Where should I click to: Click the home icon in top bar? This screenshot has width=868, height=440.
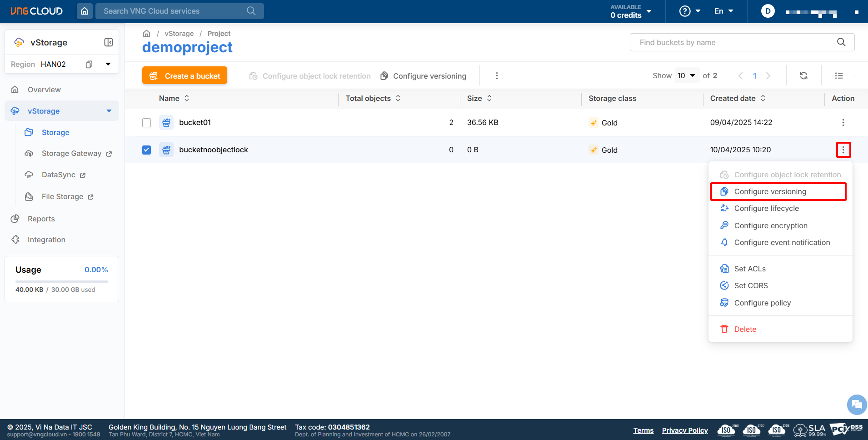pyautogui.click(x=85, y=11)
